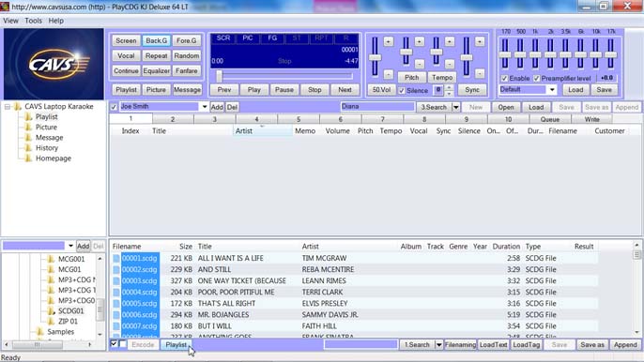The height and width of the screenshot is (362, 644).
Task: Open the equalizer Default preset dropdown
Action: pyautogui.click(x=552, y=89)
